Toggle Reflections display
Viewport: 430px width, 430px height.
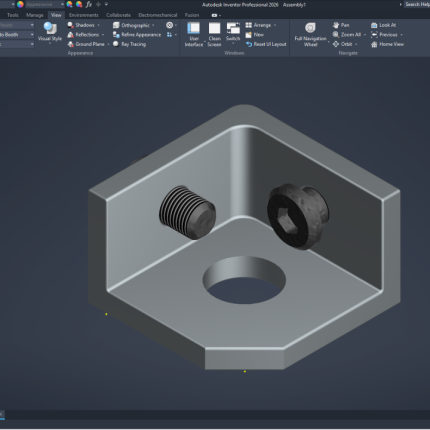click(83, 35)
